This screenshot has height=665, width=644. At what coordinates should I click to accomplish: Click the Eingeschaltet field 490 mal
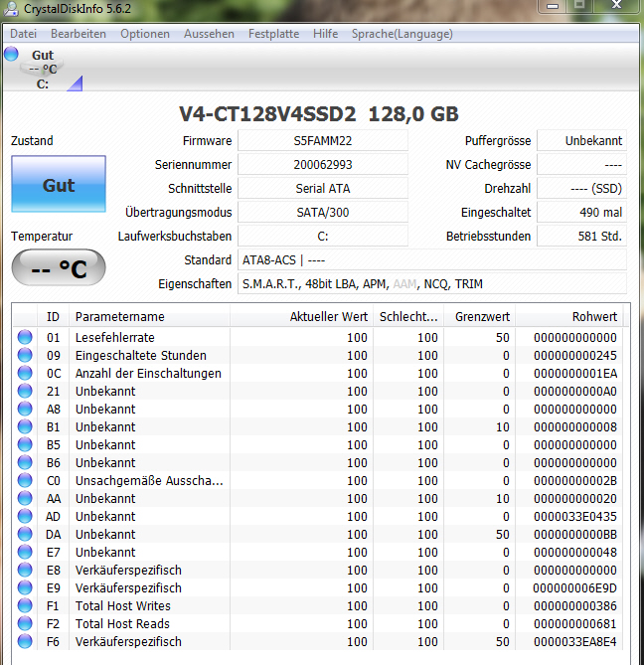(x=581, y=212)
